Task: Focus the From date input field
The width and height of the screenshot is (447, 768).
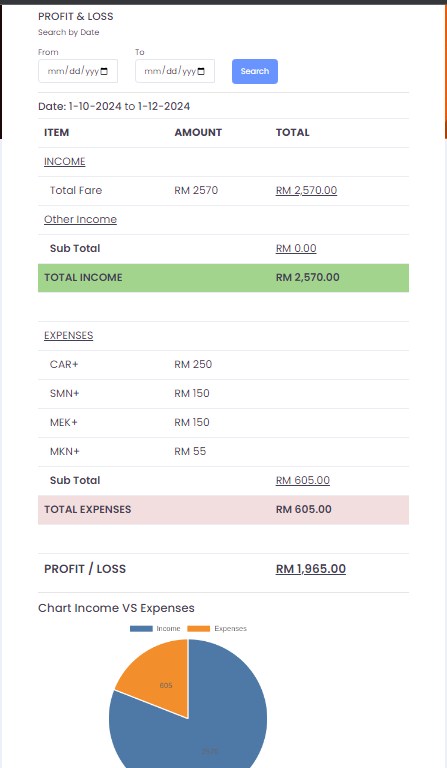Action: pyautogui.click(x=78, y=72)
